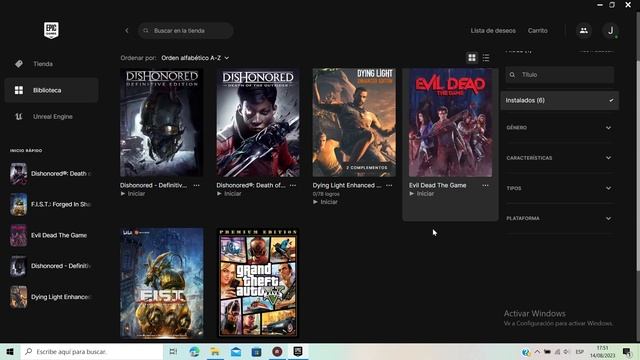Open Task View in taskbar
Viewport: 640px width, 360px height.
click(173, 351)
